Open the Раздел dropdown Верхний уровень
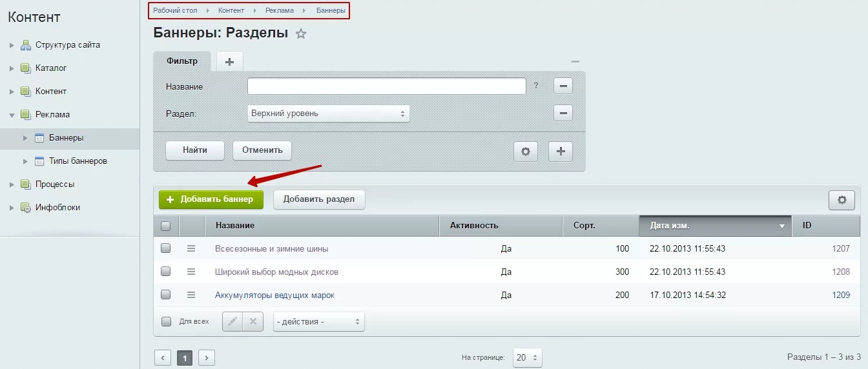Image resolution: width=868 pixels, height=369 pixels. (329, 114)
